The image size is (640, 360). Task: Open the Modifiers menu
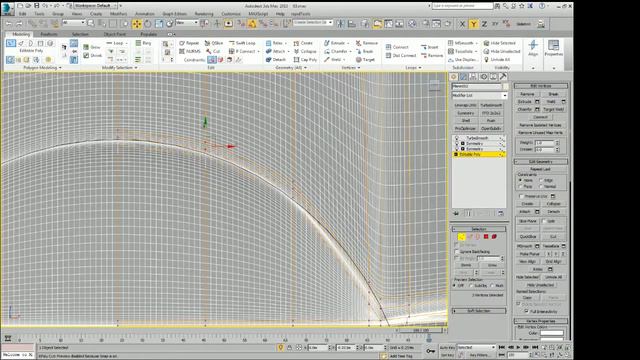(x=118, y=14)
